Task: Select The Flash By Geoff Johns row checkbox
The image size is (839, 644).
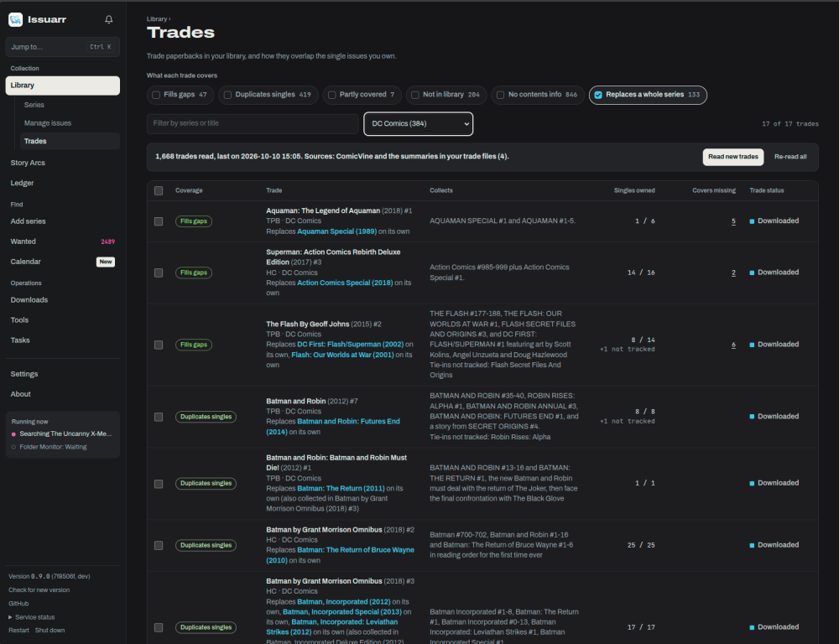Action: tap(159, 345)
